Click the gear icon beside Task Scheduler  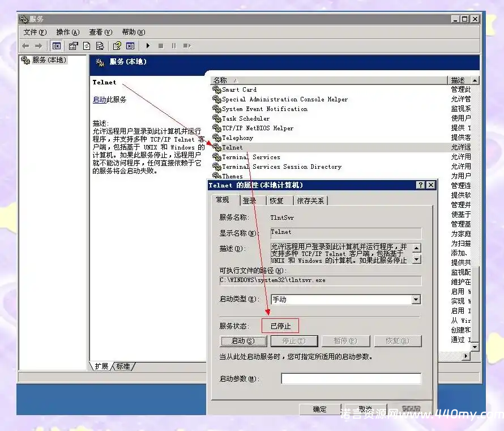(217, 118)
